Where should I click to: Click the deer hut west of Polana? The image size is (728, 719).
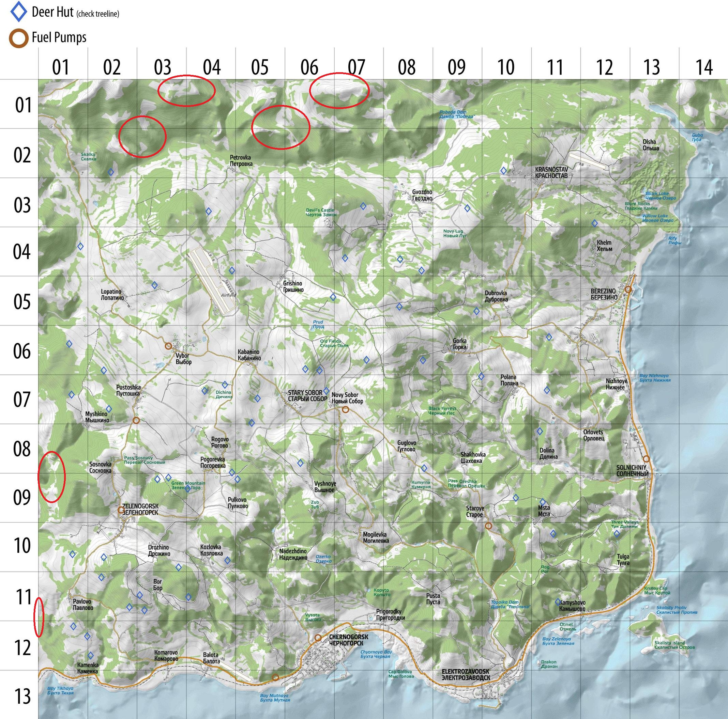[481, 376]
